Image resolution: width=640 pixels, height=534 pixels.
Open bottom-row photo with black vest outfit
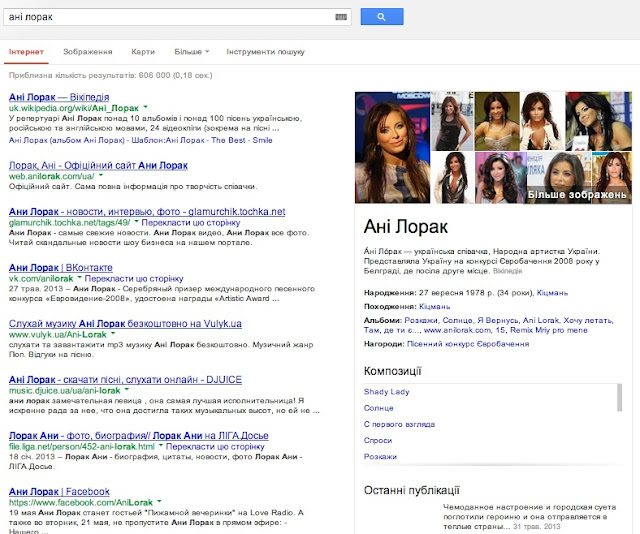coord(452,178)
